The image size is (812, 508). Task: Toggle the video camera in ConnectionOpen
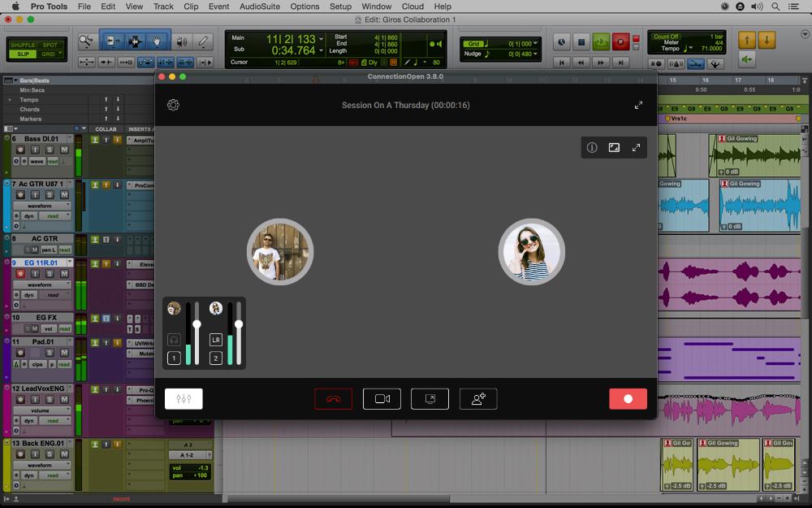point(382,398)
